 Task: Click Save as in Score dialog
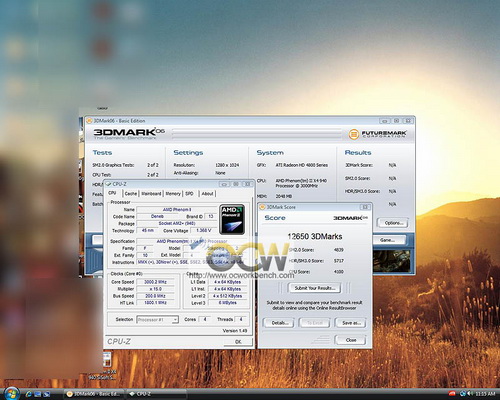tap(351, 323)
